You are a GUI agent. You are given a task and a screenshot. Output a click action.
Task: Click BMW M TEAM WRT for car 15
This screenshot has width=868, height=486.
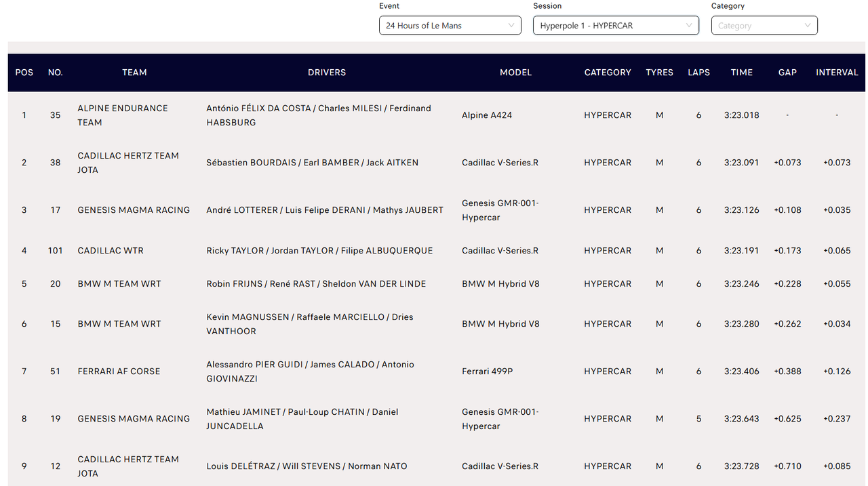[119, 324]
